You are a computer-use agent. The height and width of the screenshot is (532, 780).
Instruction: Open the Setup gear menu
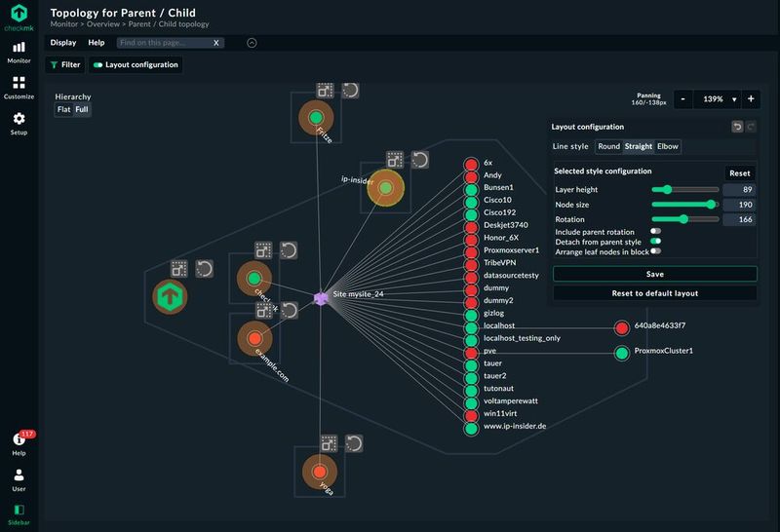19,124
